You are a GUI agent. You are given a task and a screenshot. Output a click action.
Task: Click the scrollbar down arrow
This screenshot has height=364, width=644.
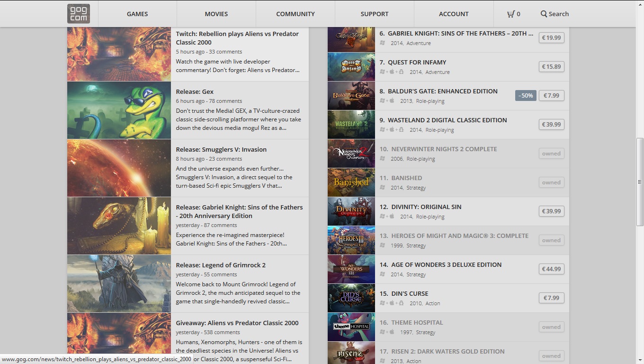pos(640,360)
